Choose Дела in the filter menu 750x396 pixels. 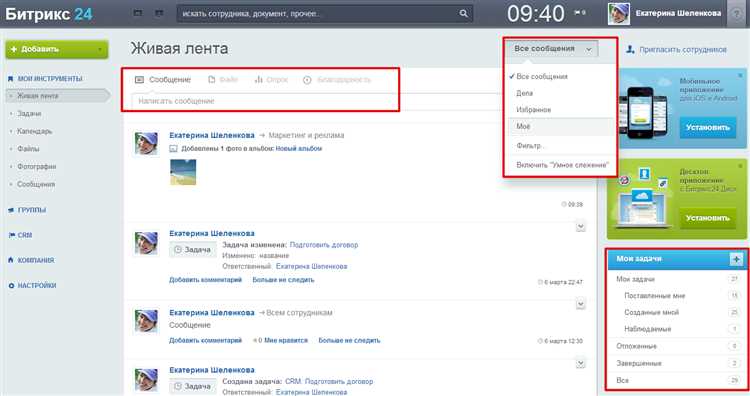pyautogui.click(x=524, y=93)
